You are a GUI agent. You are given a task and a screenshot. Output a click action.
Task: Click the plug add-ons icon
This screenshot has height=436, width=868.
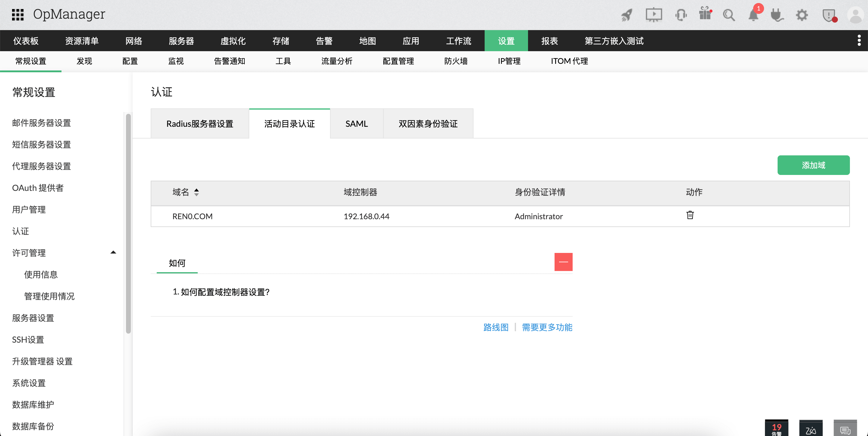pos(777,15)
